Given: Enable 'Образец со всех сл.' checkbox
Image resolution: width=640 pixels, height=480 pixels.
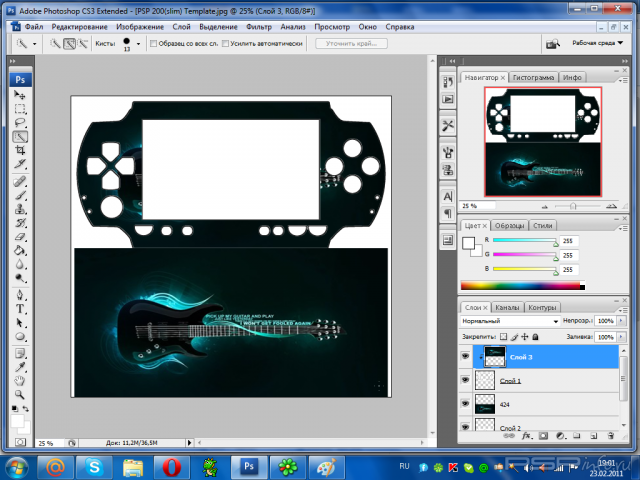Looking at the screenshot, I should click(x=153, y=44).
